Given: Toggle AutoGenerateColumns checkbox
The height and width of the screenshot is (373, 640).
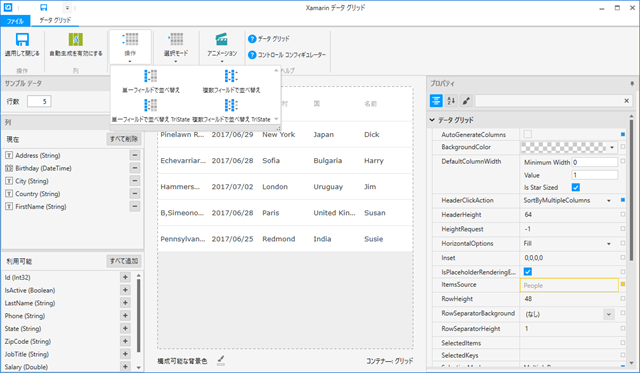Looking at the screenshot, I should [528, 134].
